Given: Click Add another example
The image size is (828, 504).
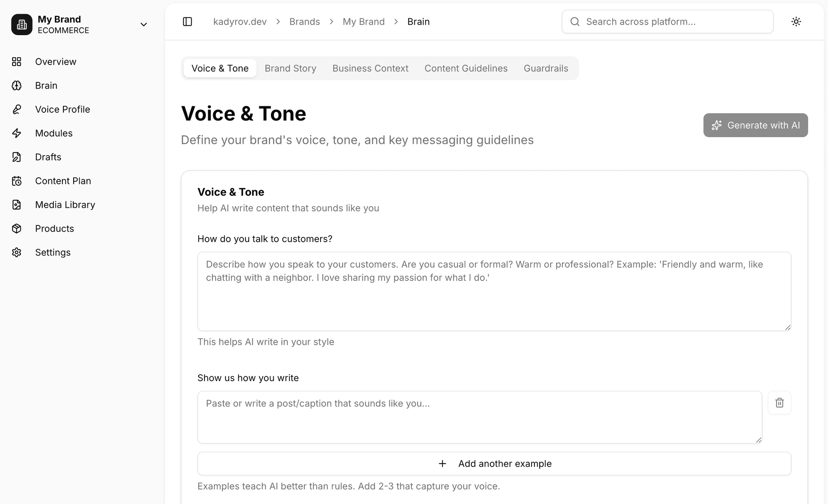Looking at the screenshot, I should [x=494, y=464].
